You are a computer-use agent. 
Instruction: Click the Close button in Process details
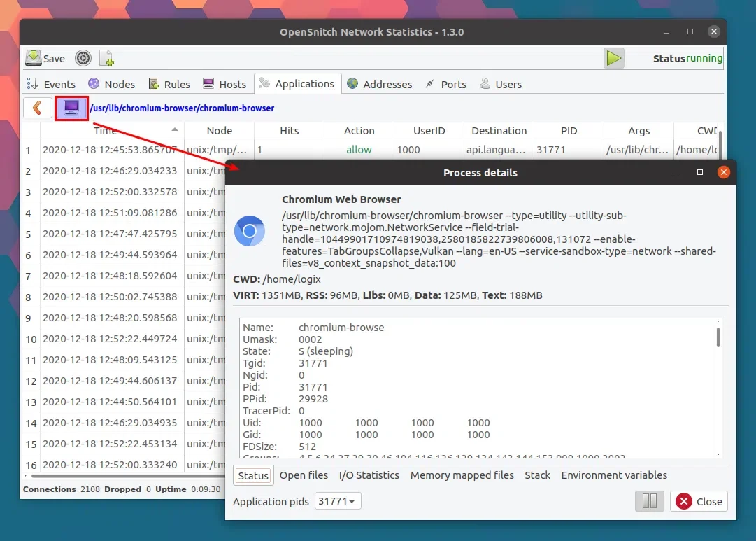[699, 501]
